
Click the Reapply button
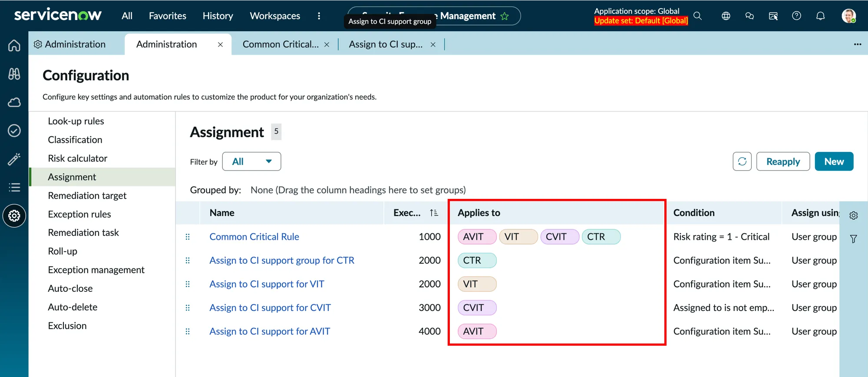(782, 162)
